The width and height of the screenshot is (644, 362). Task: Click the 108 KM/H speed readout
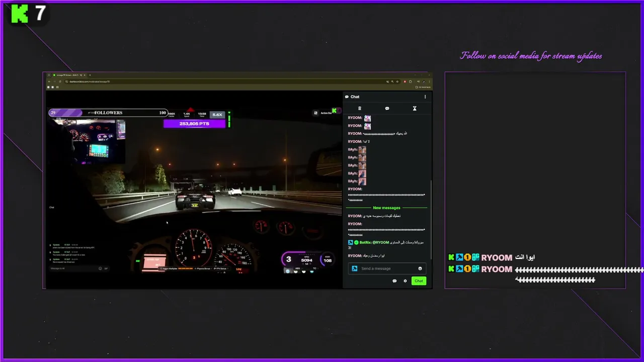coord(328,259)
